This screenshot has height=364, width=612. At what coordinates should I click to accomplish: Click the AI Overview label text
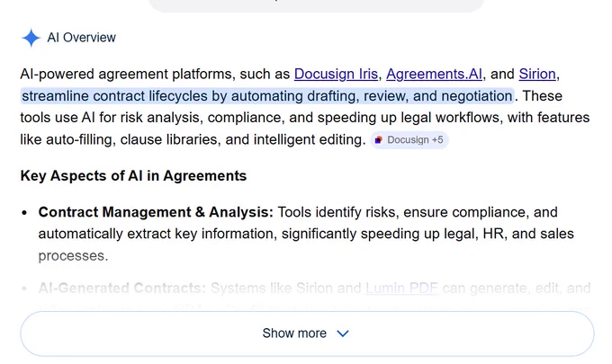(x=82, y=38)
